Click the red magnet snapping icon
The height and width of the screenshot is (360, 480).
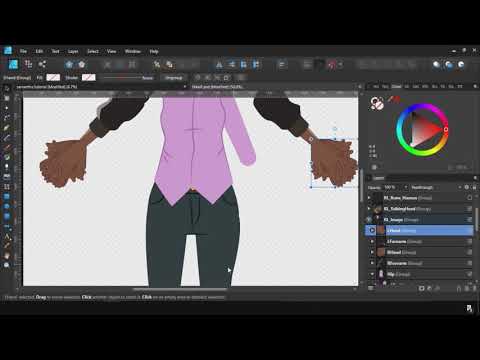coord(331,65)
